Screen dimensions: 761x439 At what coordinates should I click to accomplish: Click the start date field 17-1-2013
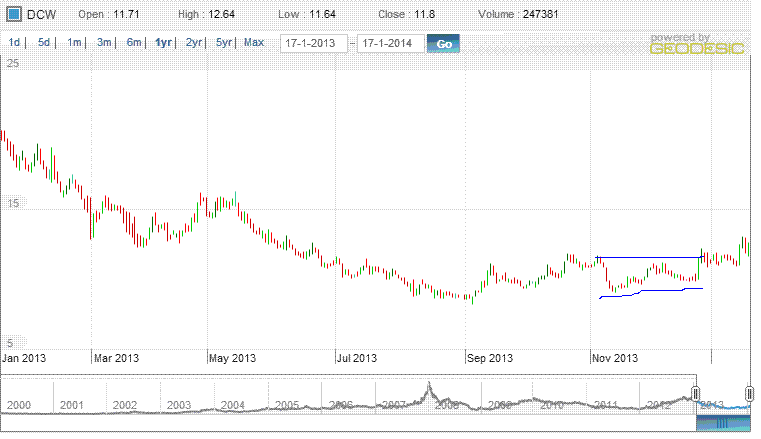[314, 44]
